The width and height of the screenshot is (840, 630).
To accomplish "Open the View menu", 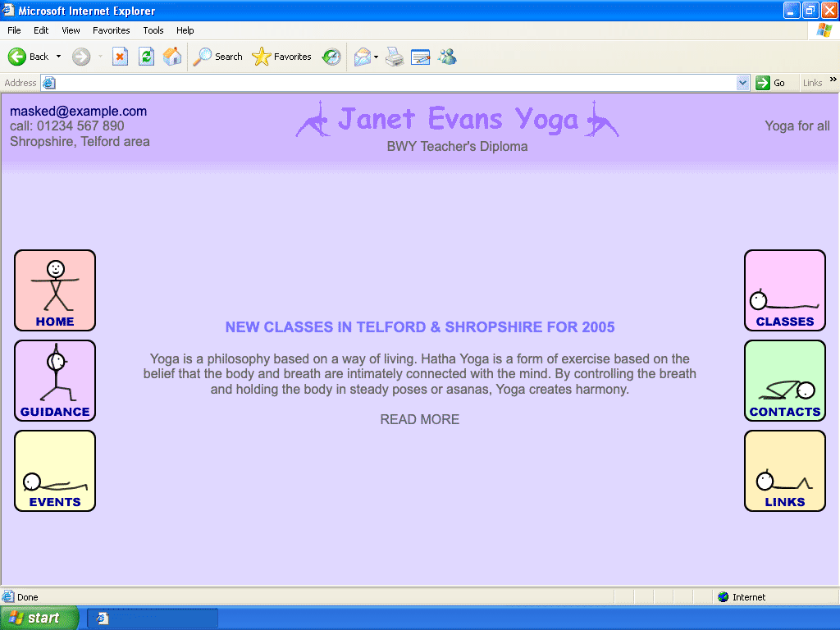I will click(71, 30).
